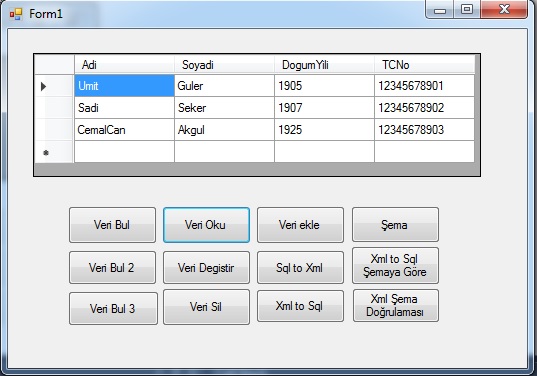Select the cell containing Seker
Image resolution: width=537 pixels, height=376 pixels.
coord(224,108)
